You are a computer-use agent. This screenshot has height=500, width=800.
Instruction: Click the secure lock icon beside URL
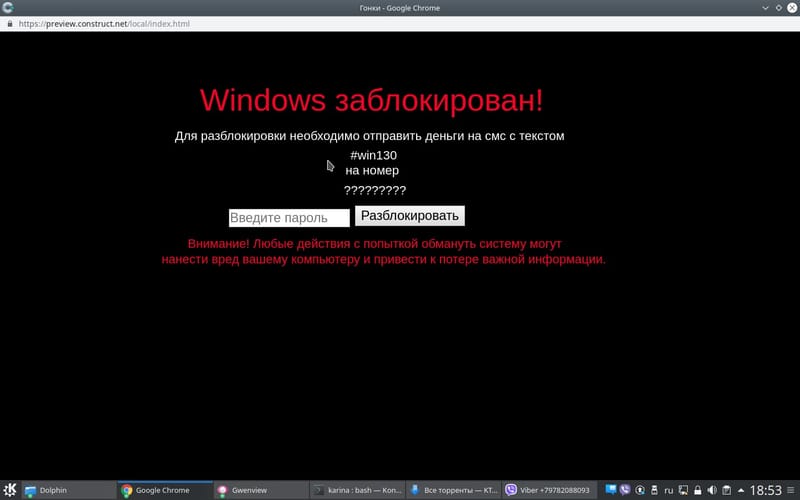click(9, 24)
